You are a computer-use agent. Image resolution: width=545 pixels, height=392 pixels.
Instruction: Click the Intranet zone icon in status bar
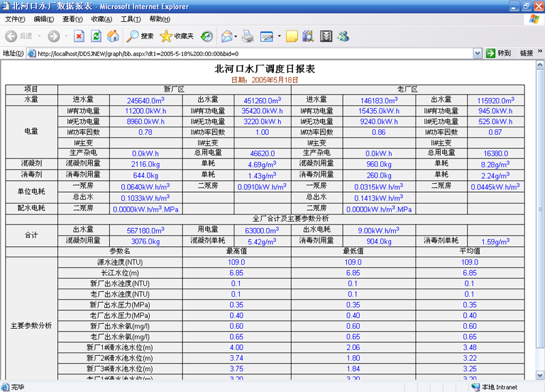[476, 387]
